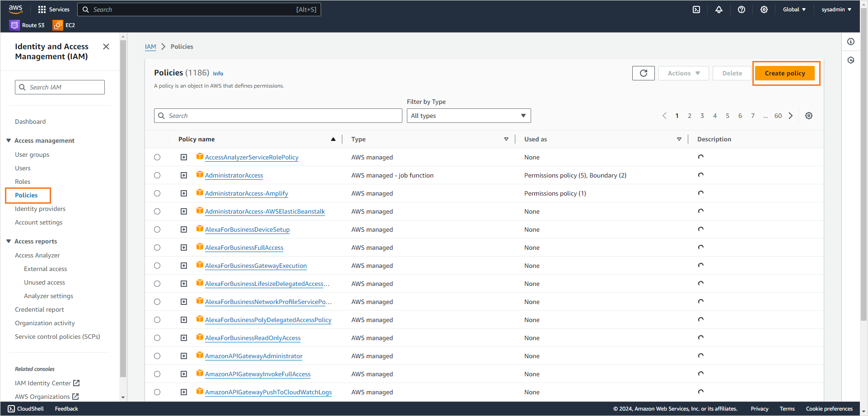Open the Actions dropdown
Screen dimensions: 868x416
click(x=684, y=73)
